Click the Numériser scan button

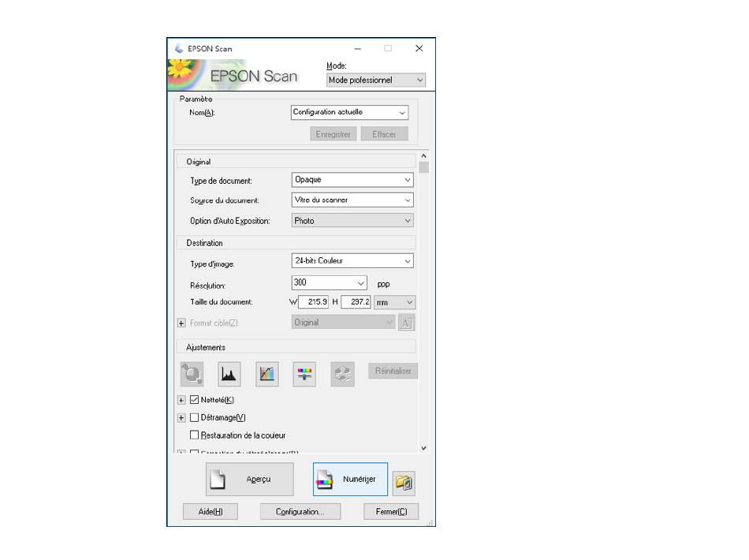click(350, 479)
